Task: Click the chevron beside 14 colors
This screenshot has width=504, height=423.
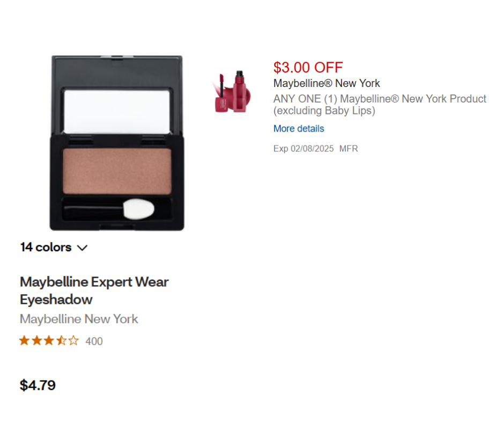Action: pyautogui.click(x=82, y=248)
